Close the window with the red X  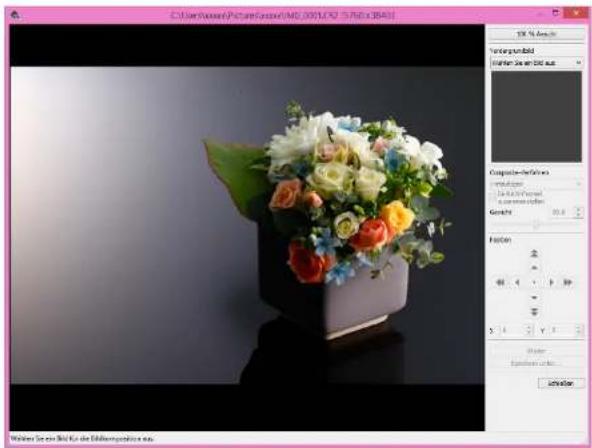[x=575, y=13]
